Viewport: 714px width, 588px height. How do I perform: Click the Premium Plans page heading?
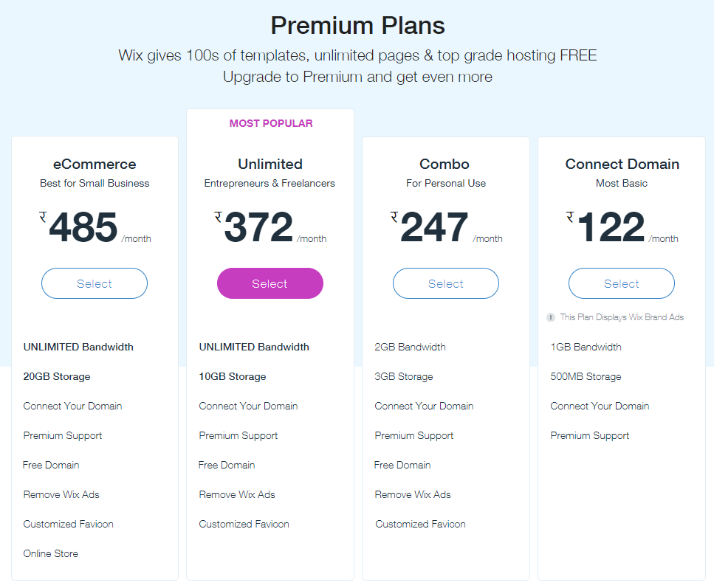pyautogui.click(x=357, y=26)
